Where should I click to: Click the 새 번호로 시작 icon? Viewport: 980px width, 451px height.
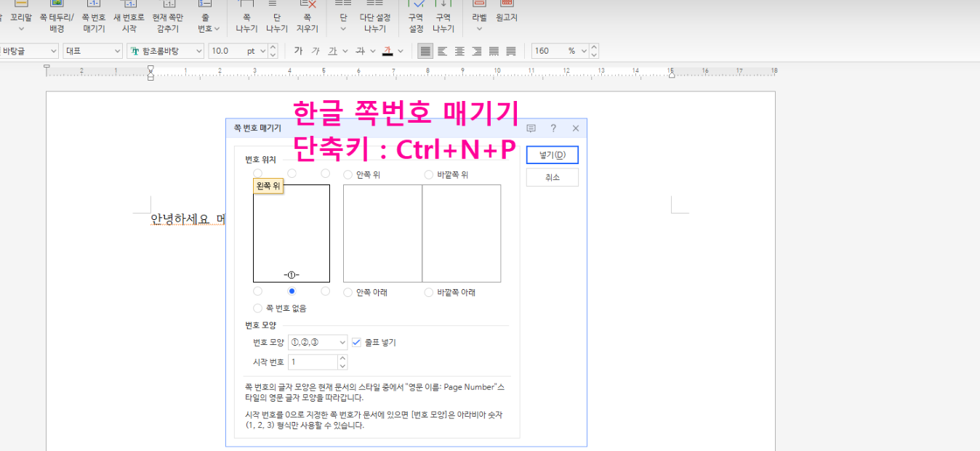pos(129,17)
